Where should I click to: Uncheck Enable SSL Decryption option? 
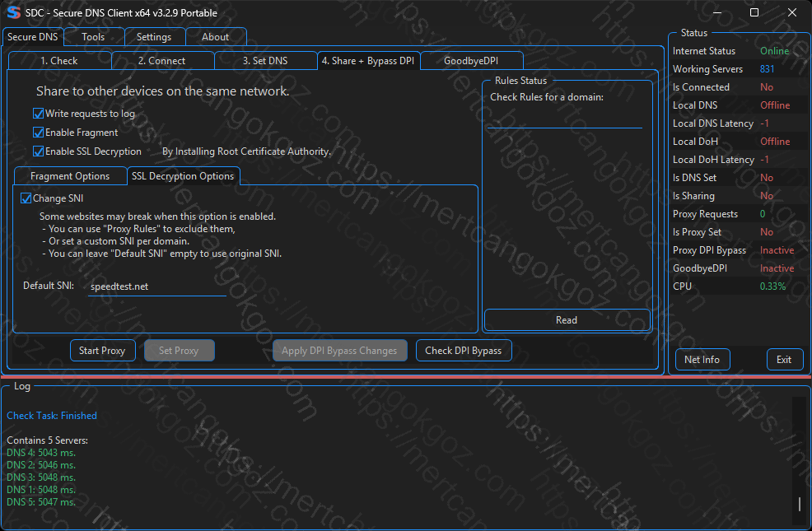(39, 151)
